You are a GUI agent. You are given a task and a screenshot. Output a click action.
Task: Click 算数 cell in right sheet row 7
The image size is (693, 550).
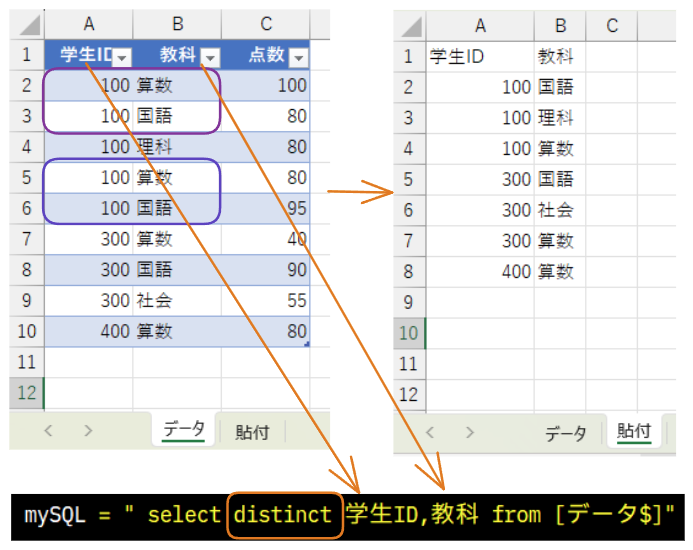coord(560,241)
